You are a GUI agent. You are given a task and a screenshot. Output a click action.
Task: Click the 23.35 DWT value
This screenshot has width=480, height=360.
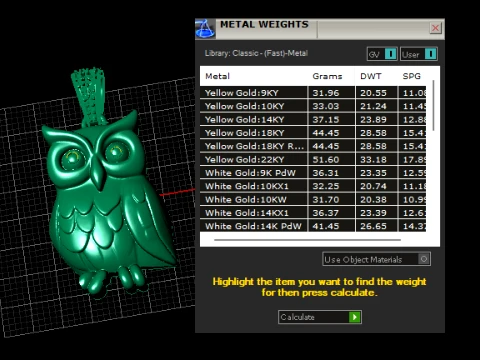pyautogui.click(x=373, y=173)
